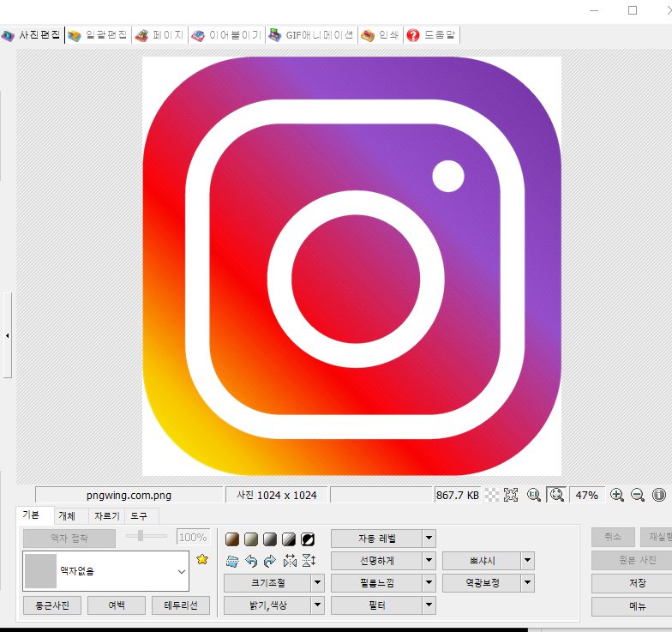
Task: Expand the 역광보정 backlight dropdown arrow
Action: [x=528, y=583]
